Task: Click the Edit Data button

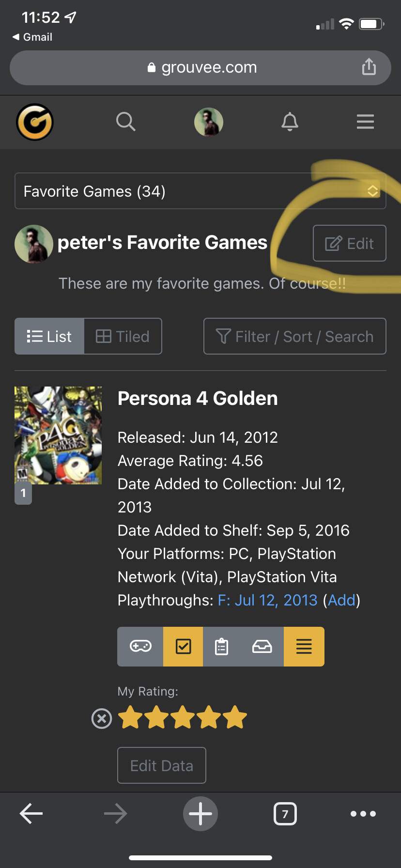Action: [x=162, y=765]
